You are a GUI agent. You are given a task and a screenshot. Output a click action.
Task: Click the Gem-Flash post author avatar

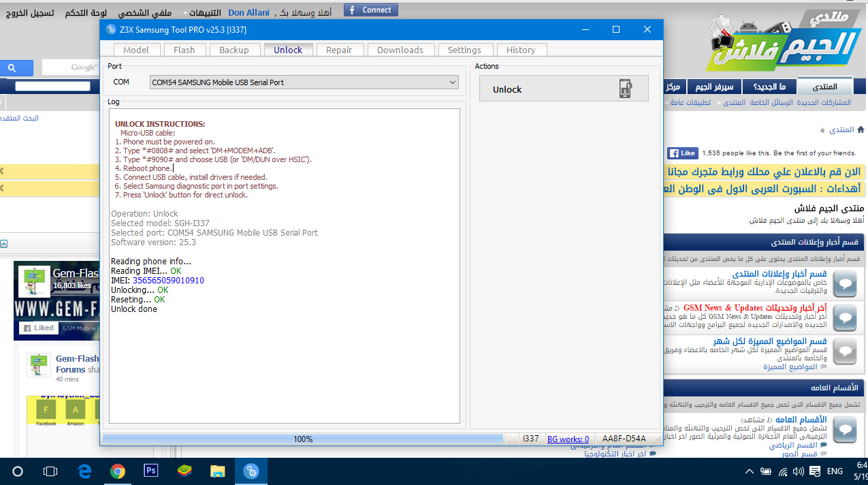(39, 365)
